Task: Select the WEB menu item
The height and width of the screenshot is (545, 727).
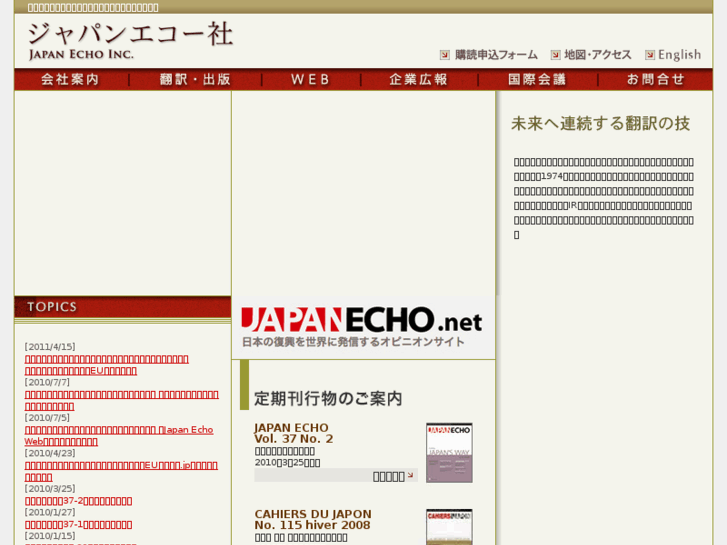Action: tap(311, 80)
